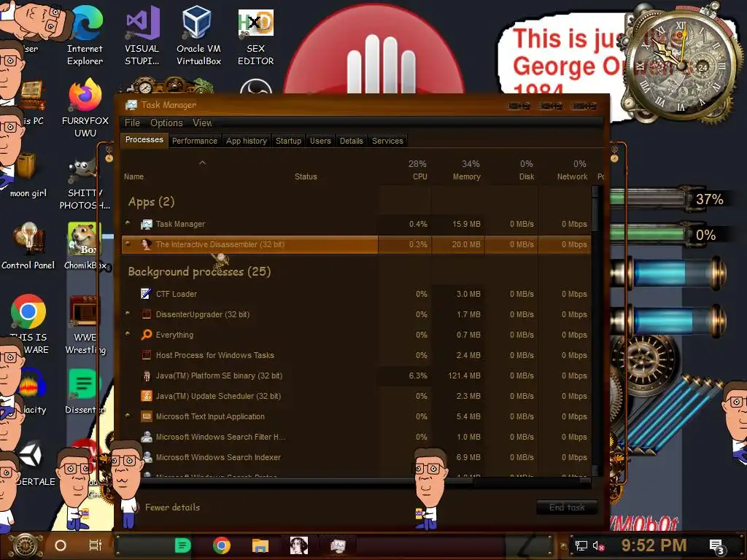
Task: Select the CTF Loader process
Action: 356,294
